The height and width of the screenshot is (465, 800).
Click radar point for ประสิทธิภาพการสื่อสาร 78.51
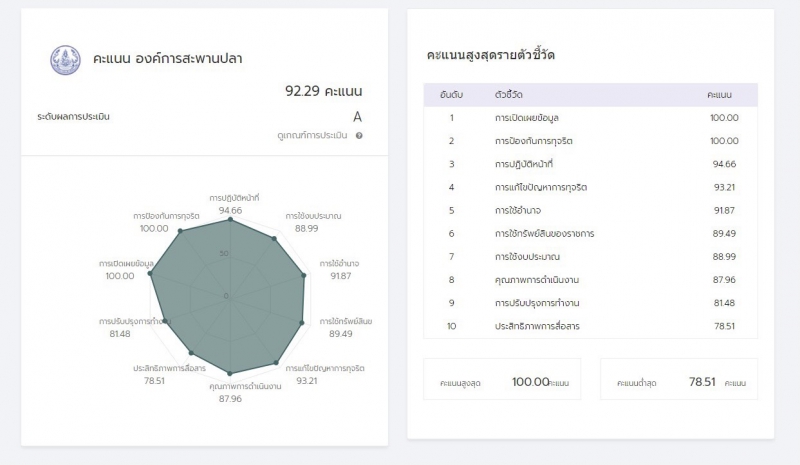[x=190, y=353]
